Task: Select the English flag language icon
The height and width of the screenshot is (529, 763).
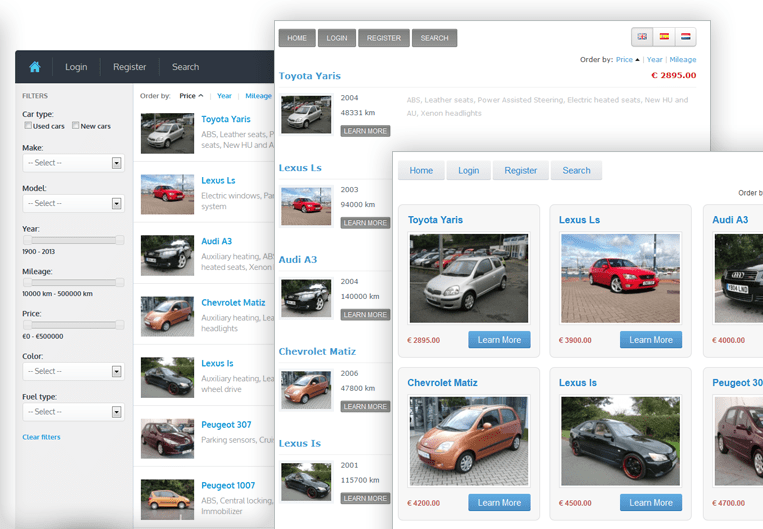Action: (x=642, y=36)
